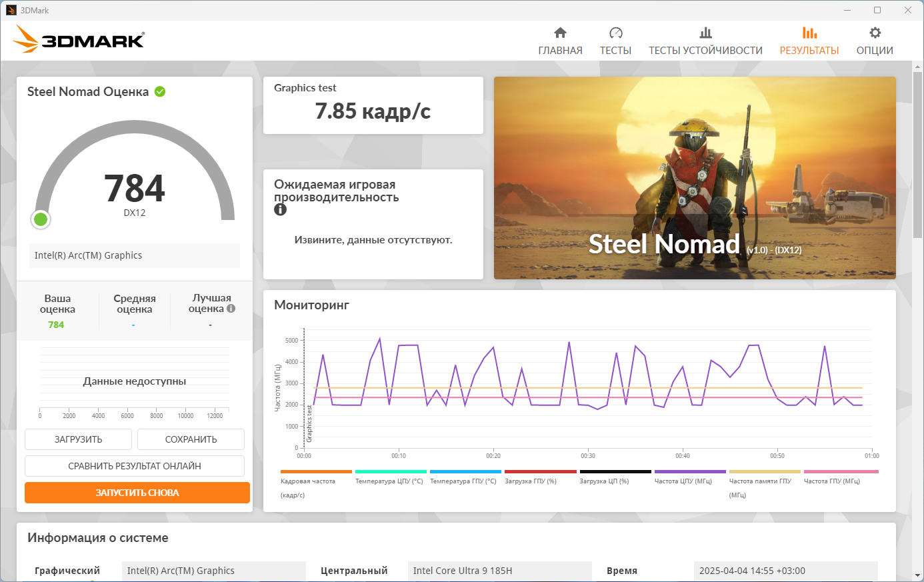Screen dimensions: 924x582
Task: Click the Graphics test 7.85 кадр/с value
Action: click(373, 111)
